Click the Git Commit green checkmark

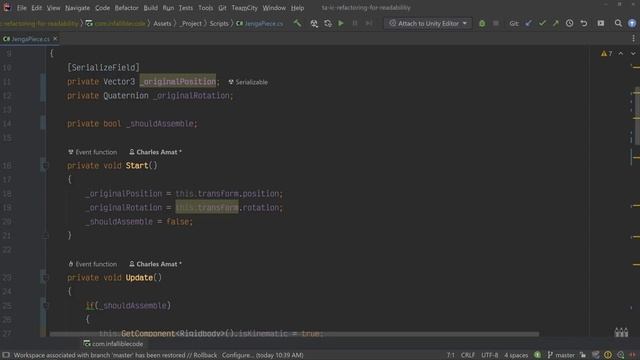pyautogui.click(x=542, y=23)
